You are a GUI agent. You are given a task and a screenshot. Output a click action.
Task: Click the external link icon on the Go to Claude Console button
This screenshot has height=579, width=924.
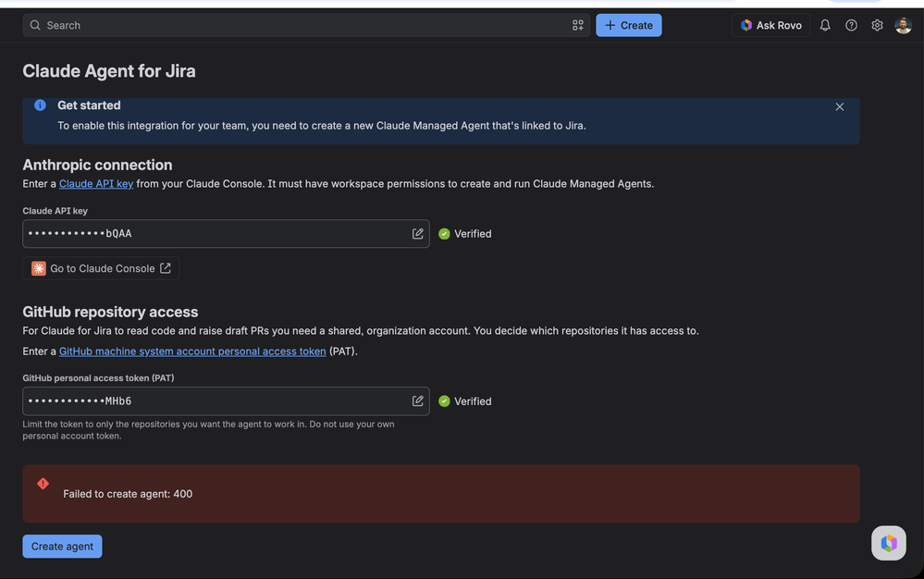tap(166, 268)
